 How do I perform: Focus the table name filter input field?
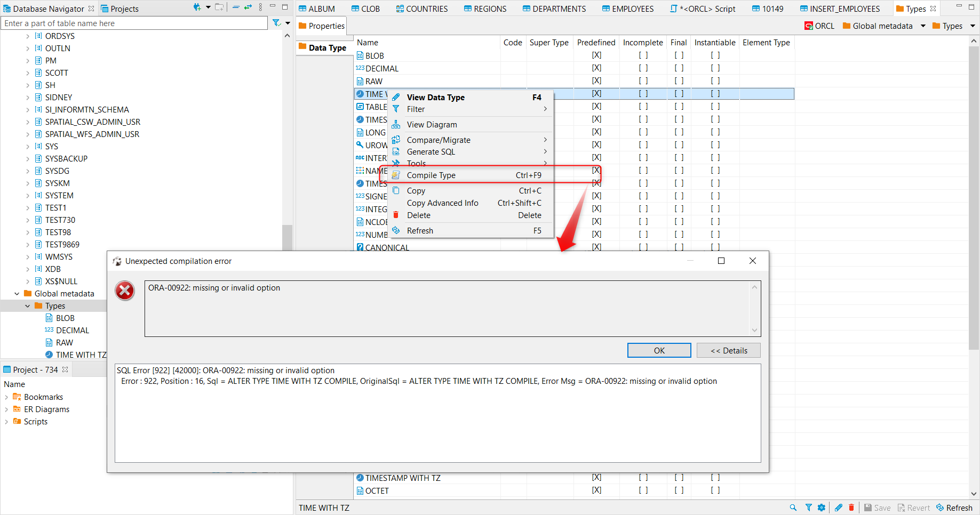[x=134, y=23]
